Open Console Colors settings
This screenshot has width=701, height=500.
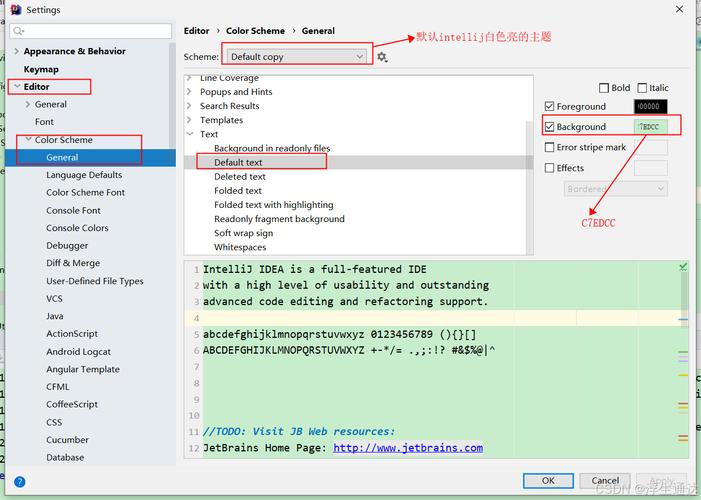click(x=77, y=228)
